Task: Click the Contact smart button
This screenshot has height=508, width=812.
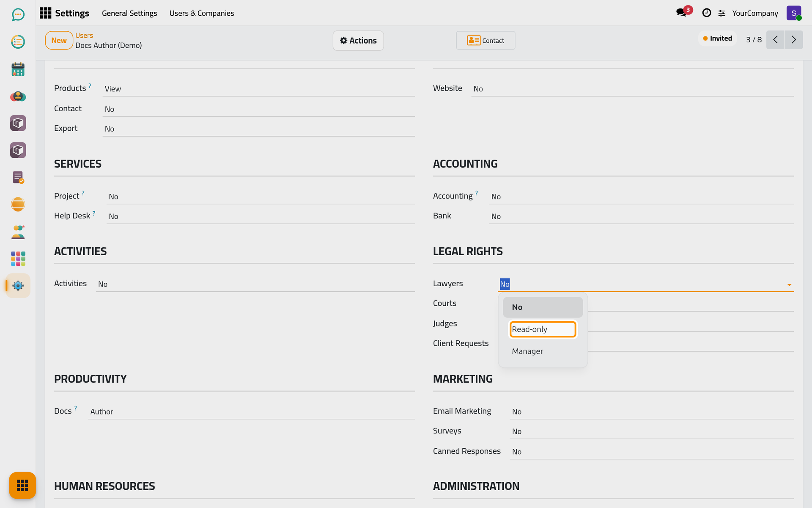Action: point(486,41)
